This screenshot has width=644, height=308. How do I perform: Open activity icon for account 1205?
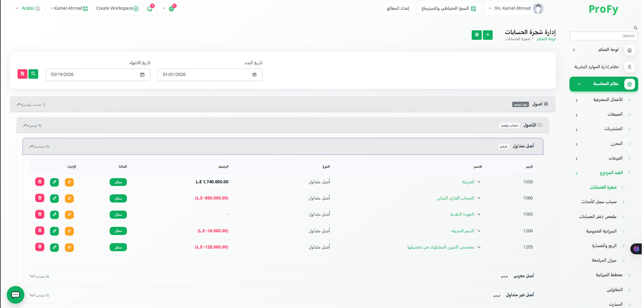69,247
